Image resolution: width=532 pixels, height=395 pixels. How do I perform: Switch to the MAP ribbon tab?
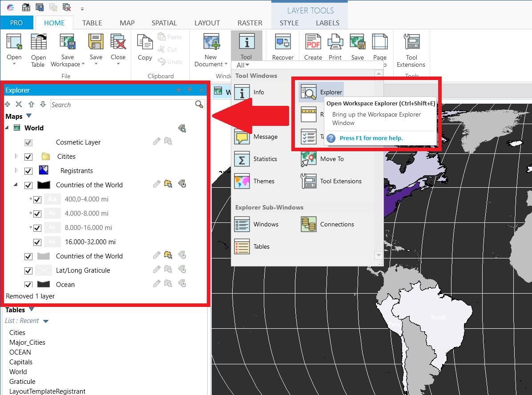coord(127,23)
